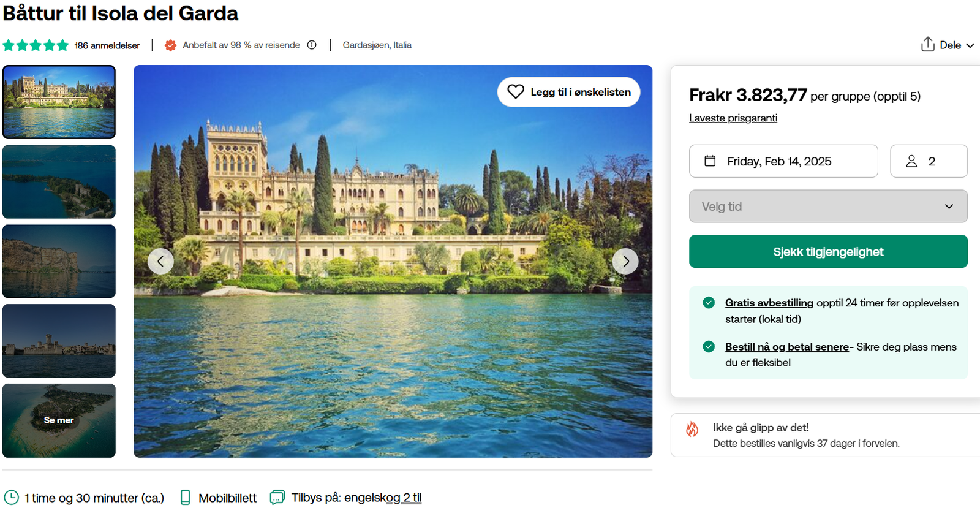Click the share icon next to Dele

pos(927,44)
